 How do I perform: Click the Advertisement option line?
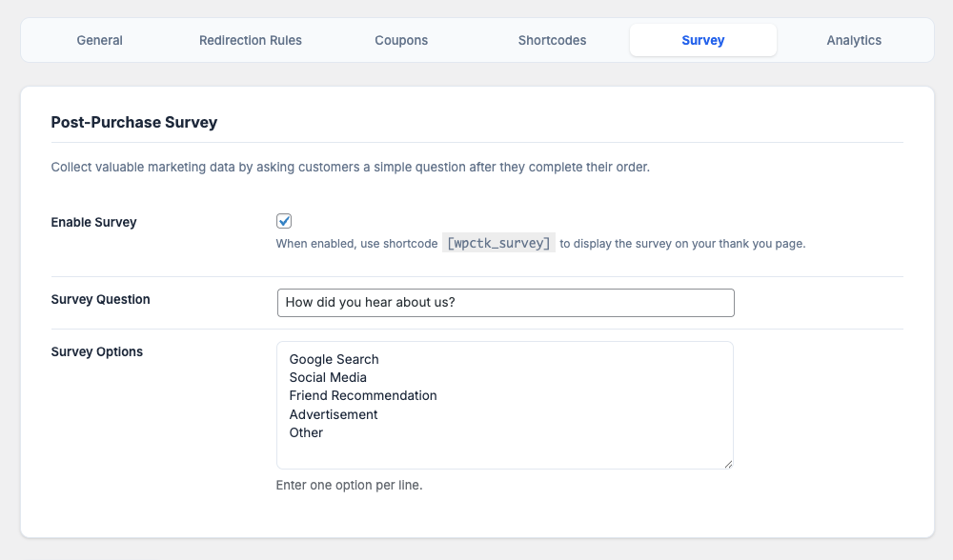[334, 414]
